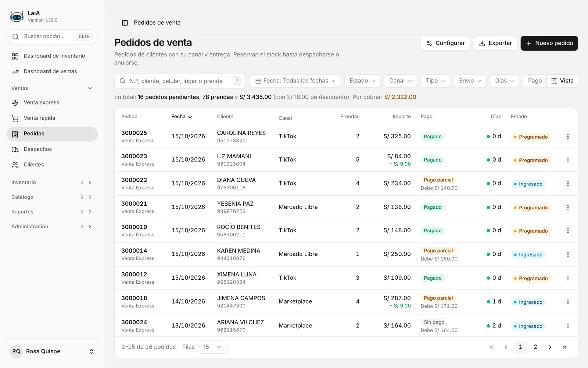Expand the Inventario sidebar section

coord(52,183)
